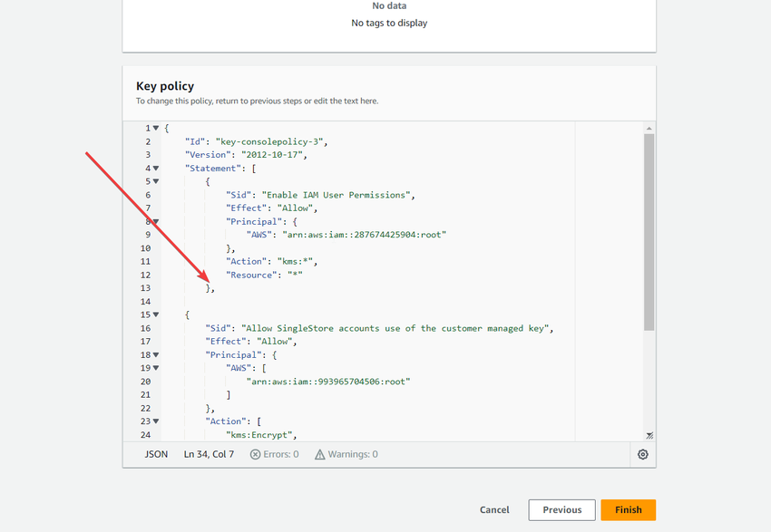Collapse the root JSON object on line 1
Viewport: 771px width, 532px height.
coord(155,128)
